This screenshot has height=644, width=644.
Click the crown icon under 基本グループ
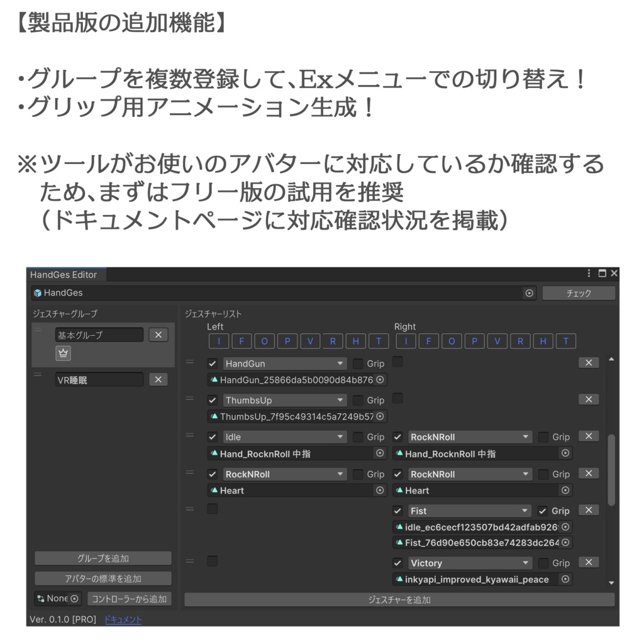click(x=63, y=353)
